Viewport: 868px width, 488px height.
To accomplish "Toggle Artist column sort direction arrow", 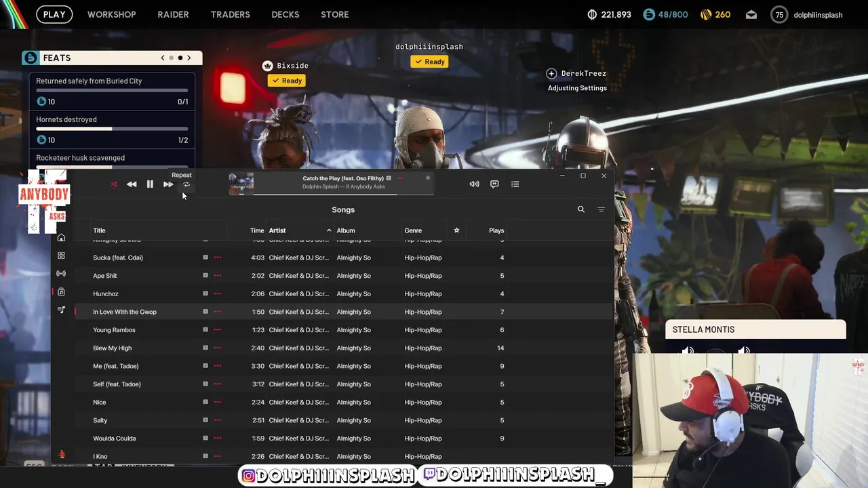I will point(329,230).
